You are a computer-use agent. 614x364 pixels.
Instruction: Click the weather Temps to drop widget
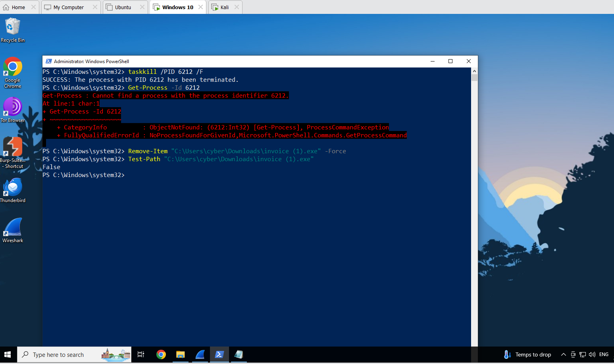527,354
